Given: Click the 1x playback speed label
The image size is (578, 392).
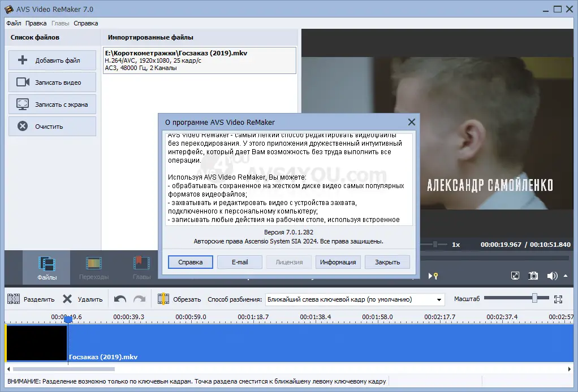Looking at the screenshot, I should click(x=456, y=245).
